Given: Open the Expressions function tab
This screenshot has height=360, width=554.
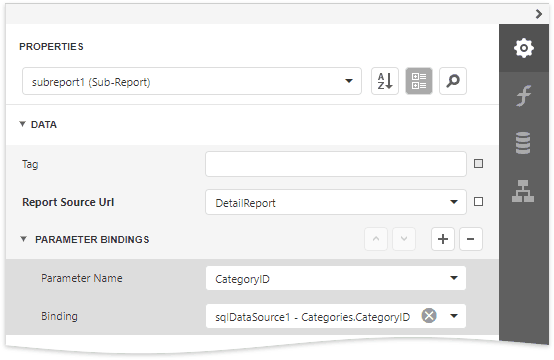Looking at the screenshot, I should pos(524,96).
